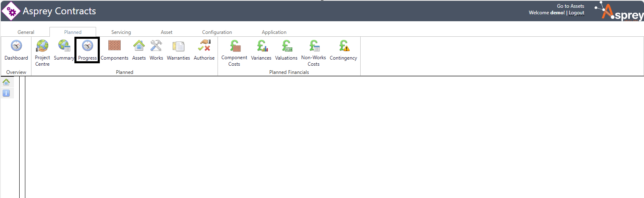Select the Progress clock icon

(x=88, y=46)
